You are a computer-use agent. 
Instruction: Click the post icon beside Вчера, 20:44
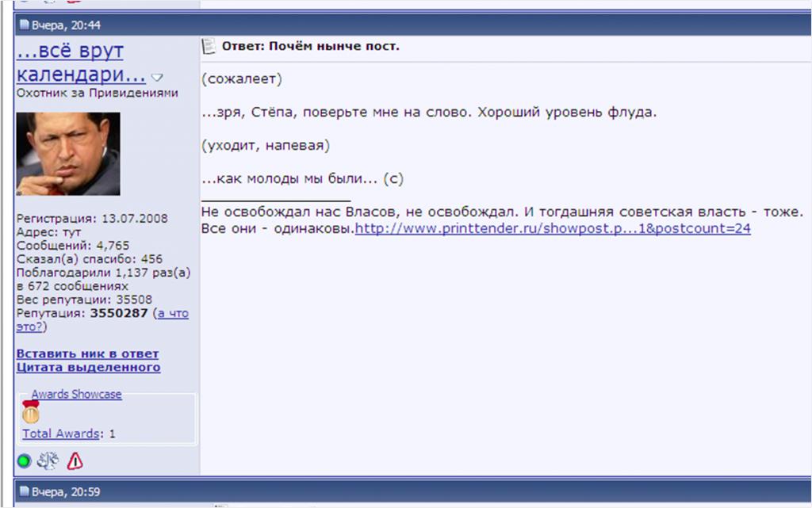point(24,26)
